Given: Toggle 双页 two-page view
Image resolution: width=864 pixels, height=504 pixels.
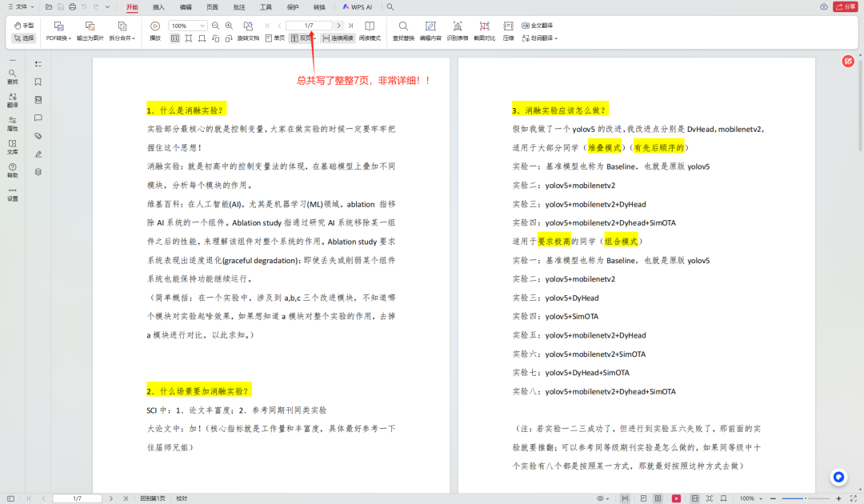Looking at the screenshot, I should point(302,38).
